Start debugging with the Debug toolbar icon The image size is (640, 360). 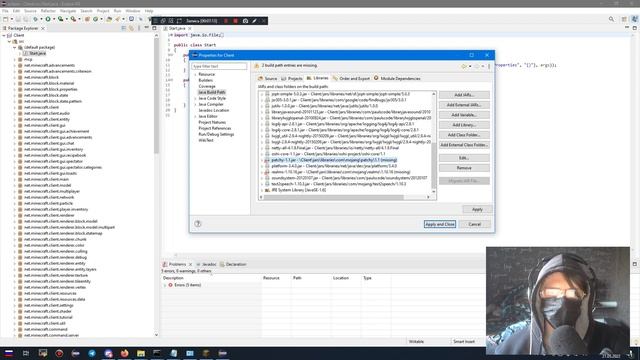pyautogui.click(x=36, y=19)
